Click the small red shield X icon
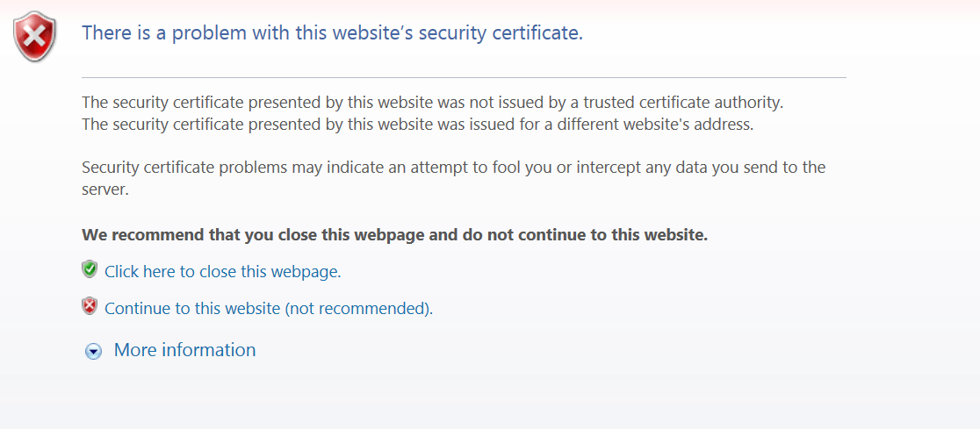This screenshot has width=980, height=429. (90, 306)
